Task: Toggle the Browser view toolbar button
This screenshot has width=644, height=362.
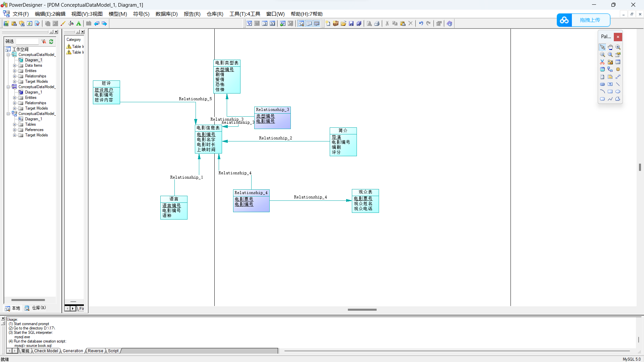Action: coord(301,23)
